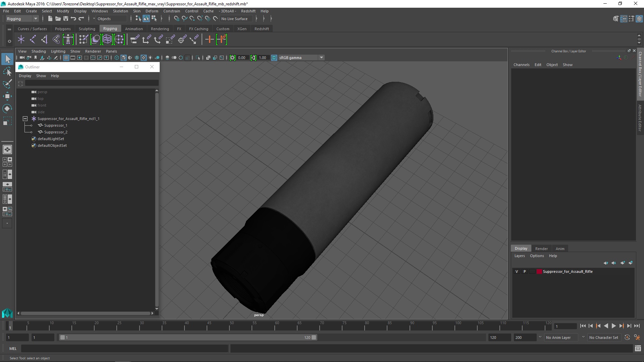Click the HumanIK character shelf icon
The width and height of the screenshot is (644, 362).
[68, 40]
